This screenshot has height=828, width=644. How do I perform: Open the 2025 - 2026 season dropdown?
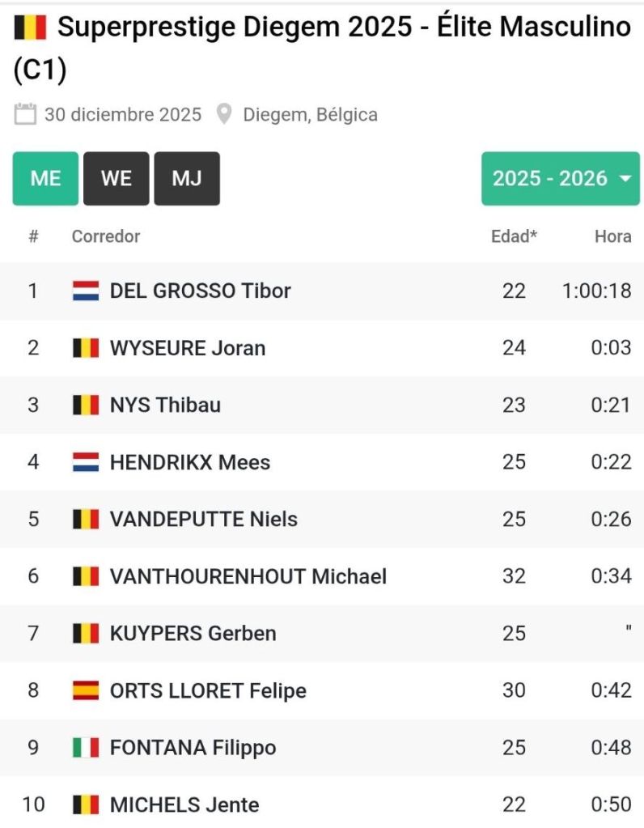pyautogui.click(x=560, y=179)
